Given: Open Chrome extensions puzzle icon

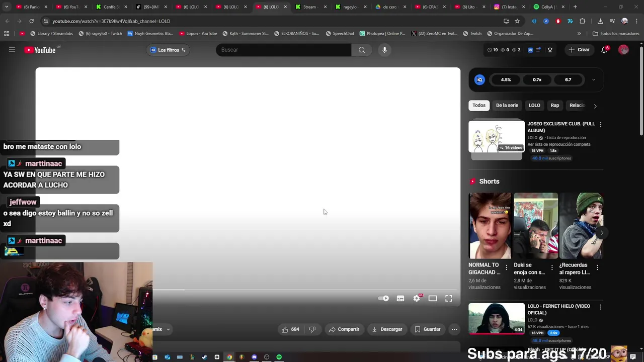Looking at the screenshot, I should pyautogui.click(x=582, y=21).
